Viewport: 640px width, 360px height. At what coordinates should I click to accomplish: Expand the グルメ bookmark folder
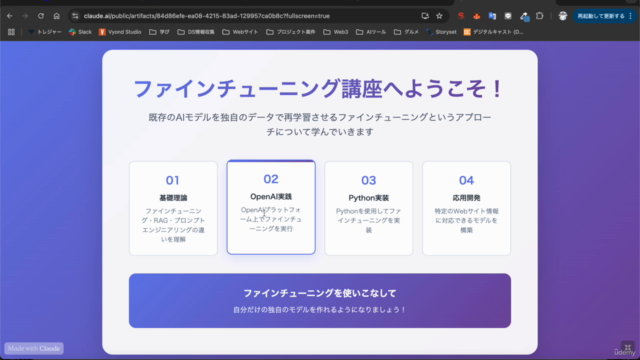click(406, 32)
